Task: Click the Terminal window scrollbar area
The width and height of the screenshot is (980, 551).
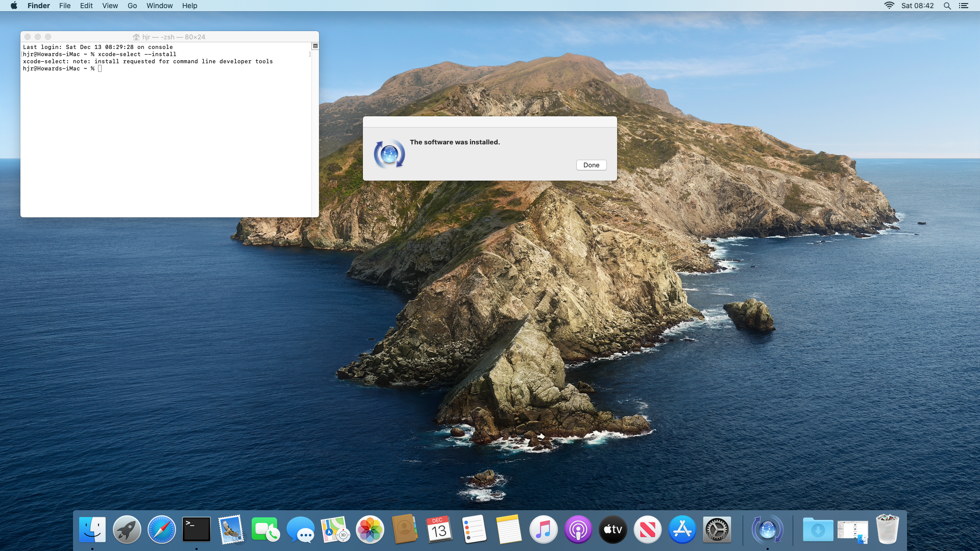Action: coord(315,133)
